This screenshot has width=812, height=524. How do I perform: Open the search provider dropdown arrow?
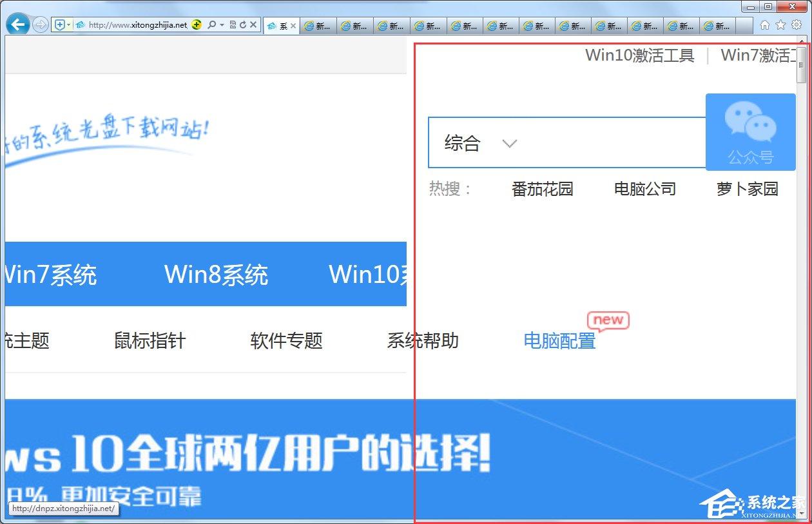tap(222, 24)
